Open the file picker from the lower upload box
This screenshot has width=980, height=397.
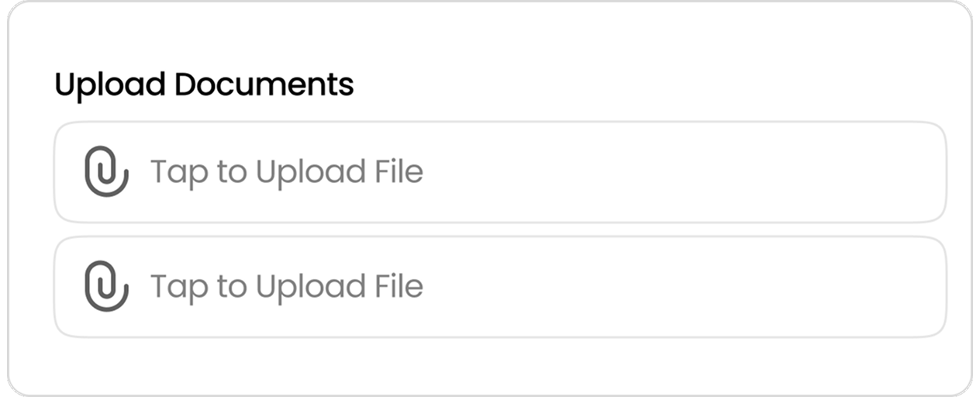pos(500,287)
